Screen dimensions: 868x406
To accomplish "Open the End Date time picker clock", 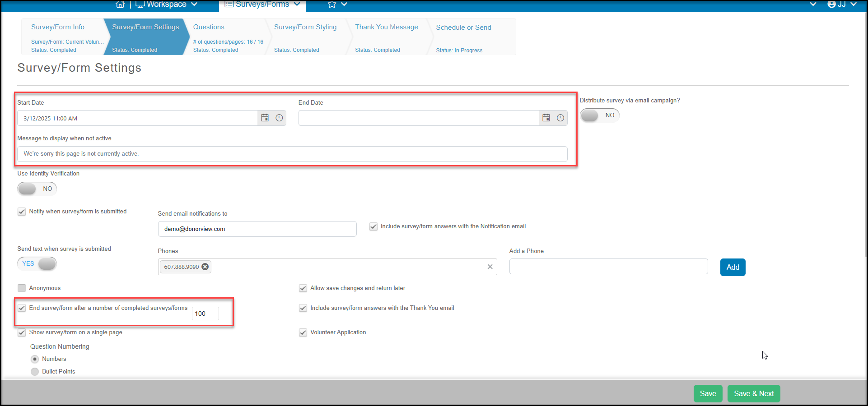I will click(x=560, y=118).
